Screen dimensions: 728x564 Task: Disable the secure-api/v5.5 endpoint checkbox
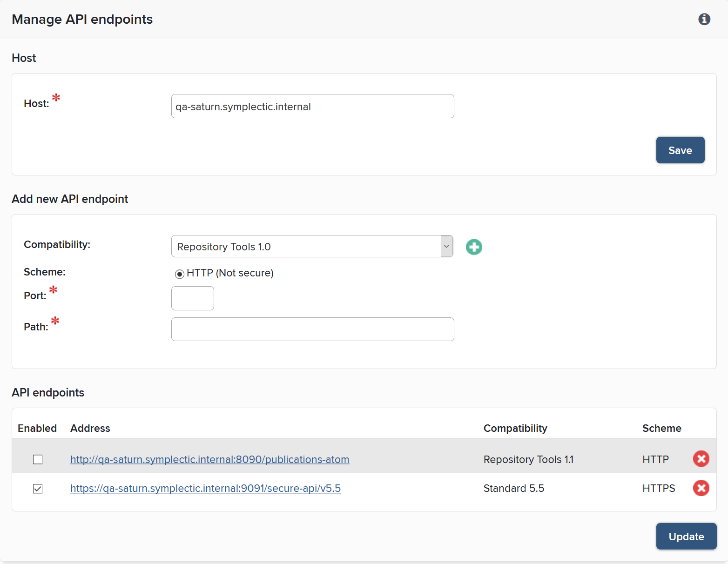tap(38, 489)
